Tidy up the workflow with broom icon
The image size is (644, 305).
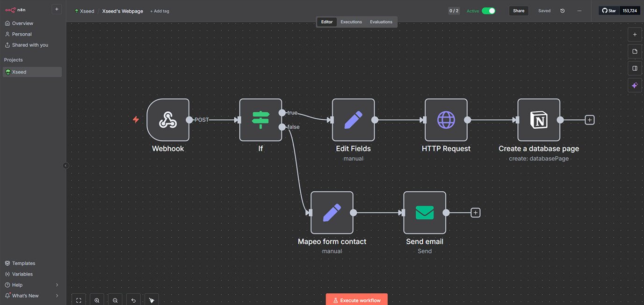pos(151,299)
